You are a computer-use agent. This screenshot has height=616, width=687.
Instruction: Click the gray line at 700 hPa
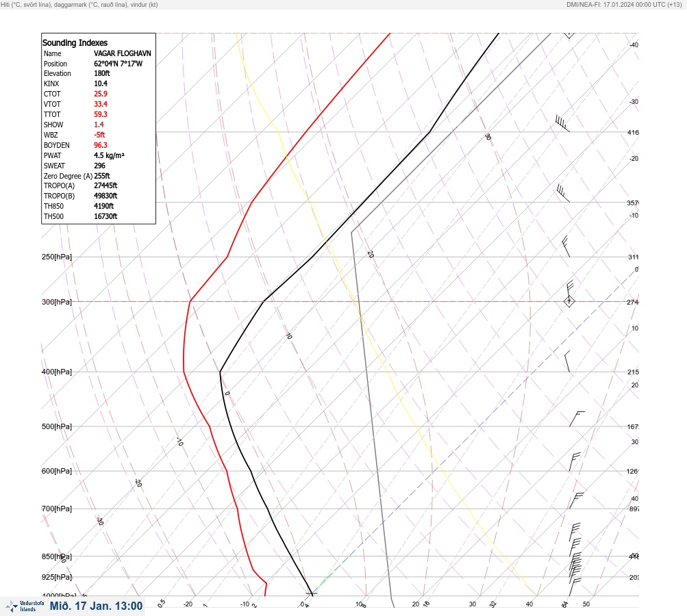pyautogui.click(x=382, y=509)
